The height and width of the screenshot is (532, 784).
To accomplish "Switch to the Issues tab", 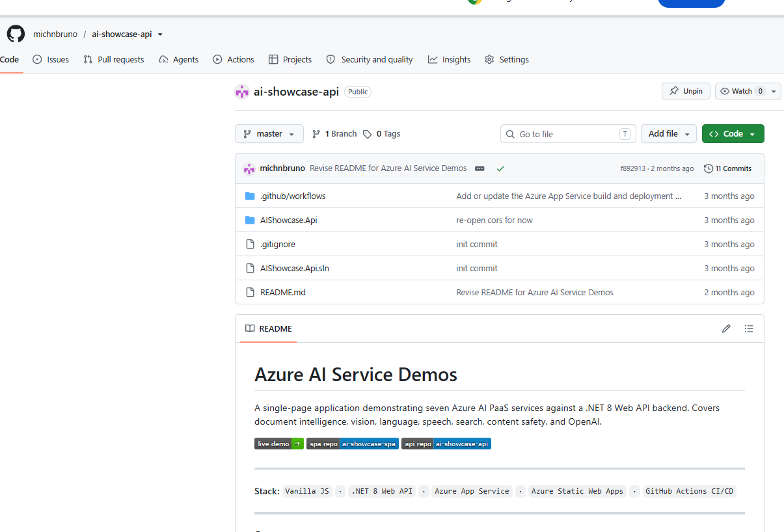I will point(51,59).
